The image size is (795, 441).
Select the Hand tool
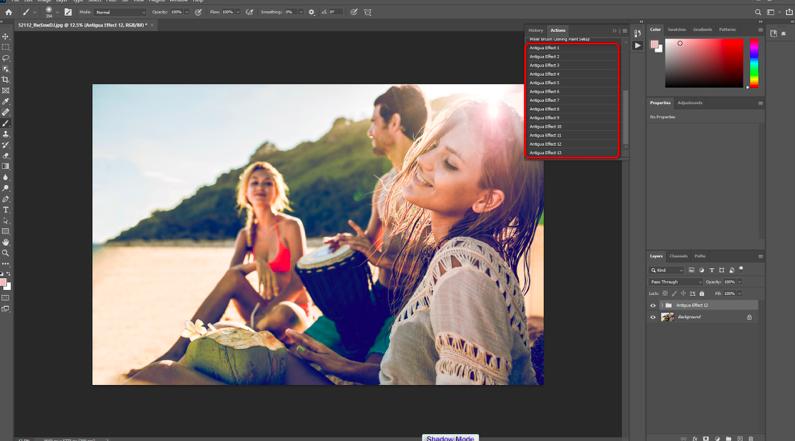pos(6,242)
